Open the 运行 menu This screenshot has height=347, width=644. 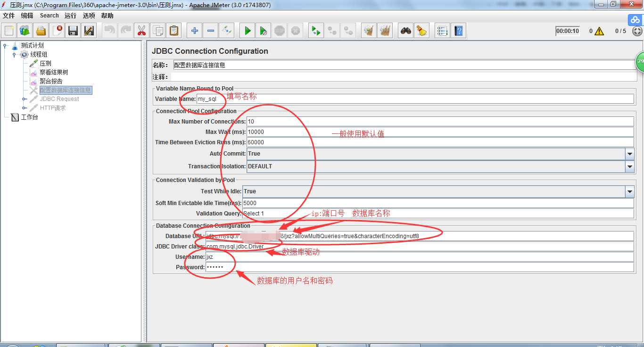tap(71, 16)
